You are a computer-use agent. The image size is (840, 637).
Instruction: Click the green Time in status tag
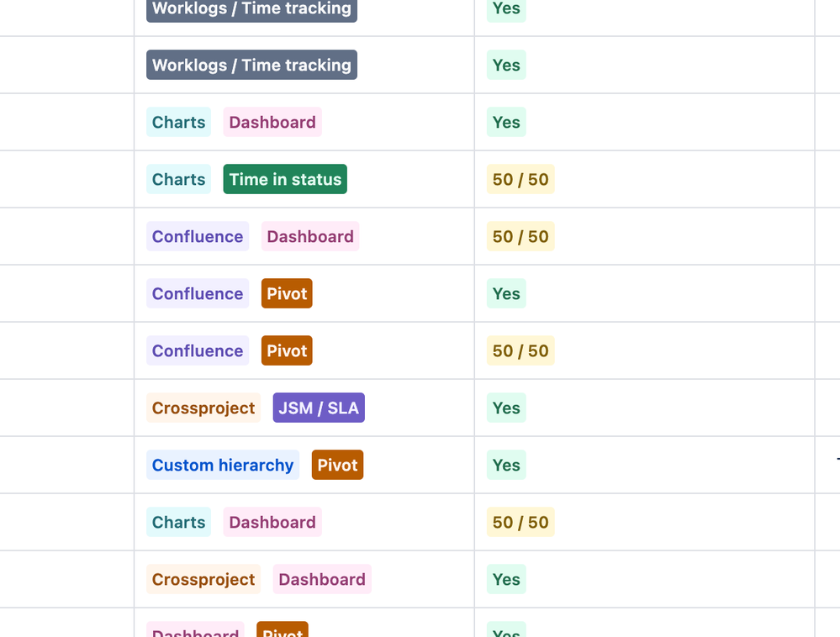coord(285,179)
